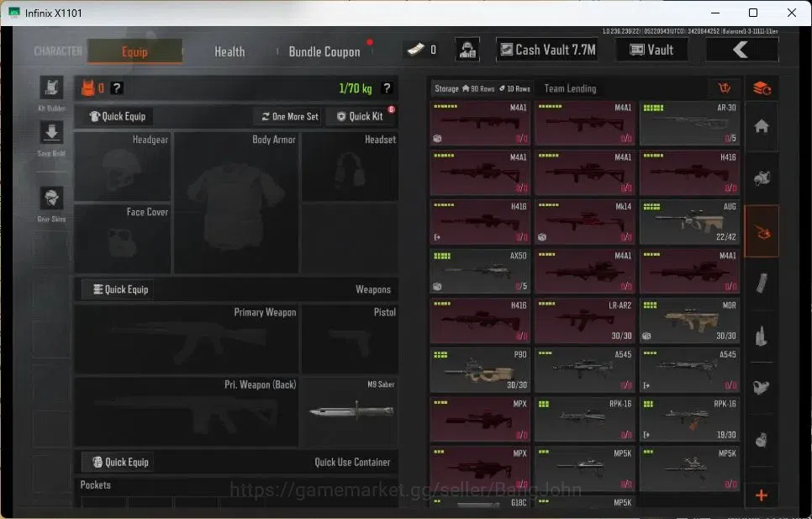This screenshot has width=812, height=519.
Task: Open Gear Skins from left sidebar
Action: click(51, 199)
